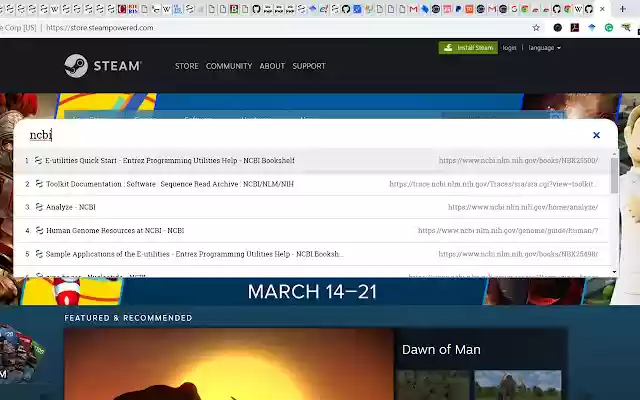Close the tab search overlay with X

596,135
